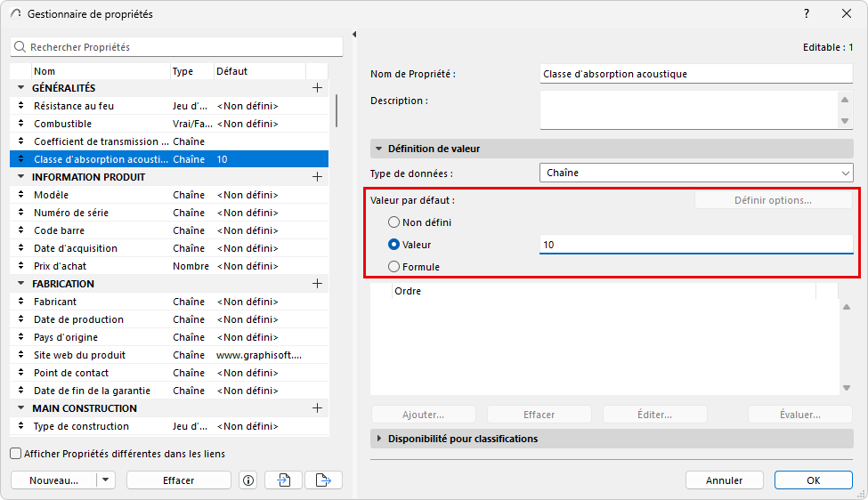Collapse the FABRICATION group
This screenshot has height=500, width=868.
pos(21,283)
